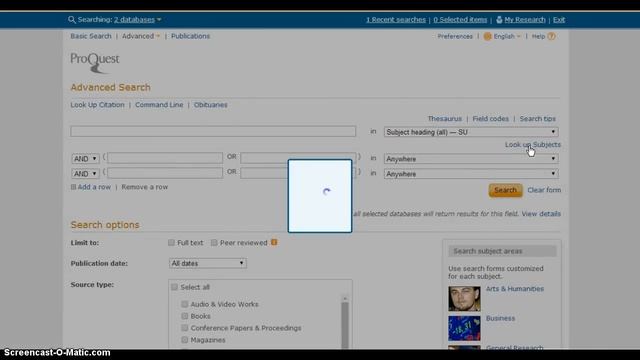Open Search tips

(x=538, y=118)
